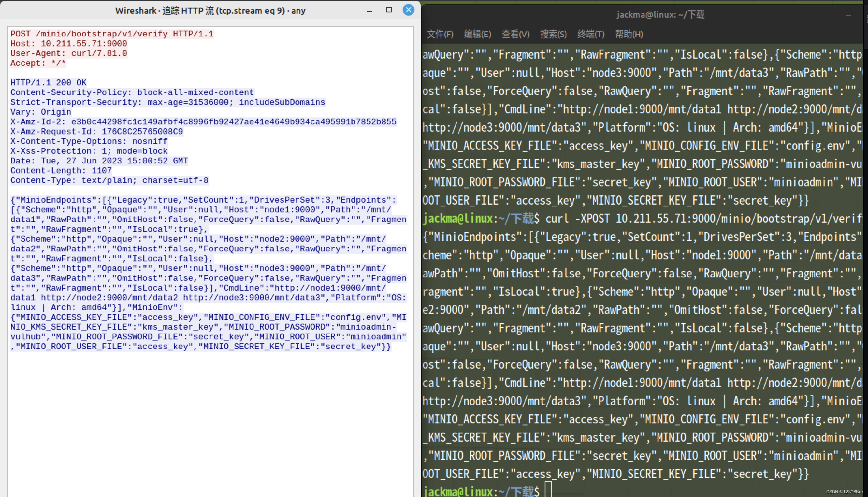
Task: Open the 文件(F) menu in terminal
Action: click(x=440, y=34)
